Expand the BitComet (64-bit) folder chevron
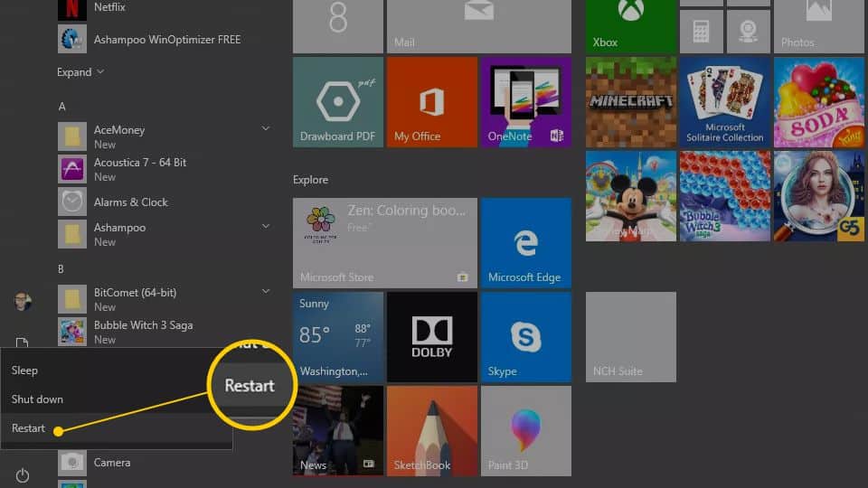The height and width of the screenshot is (488, 868). click(x=266, y=291)
